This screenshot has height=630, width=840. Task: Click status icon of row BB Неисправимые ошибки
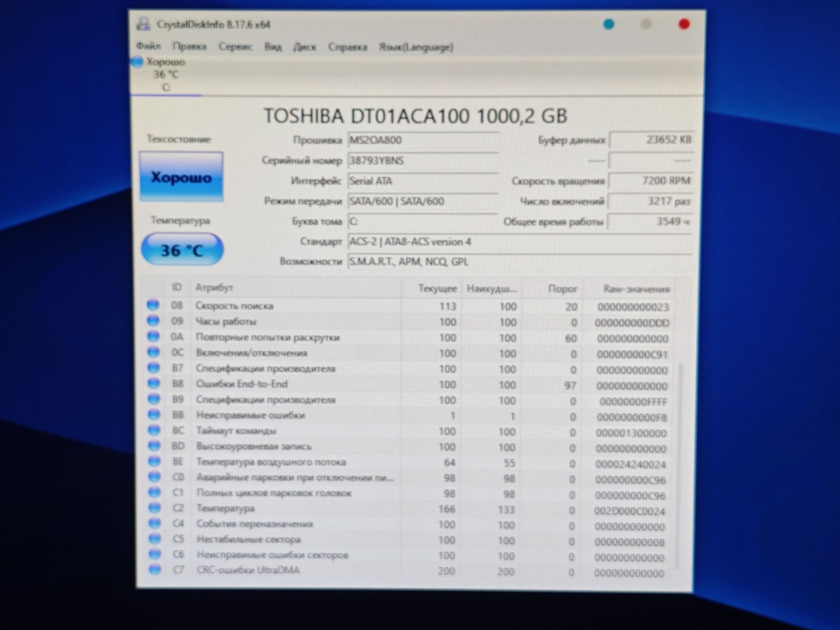(153, 414)
